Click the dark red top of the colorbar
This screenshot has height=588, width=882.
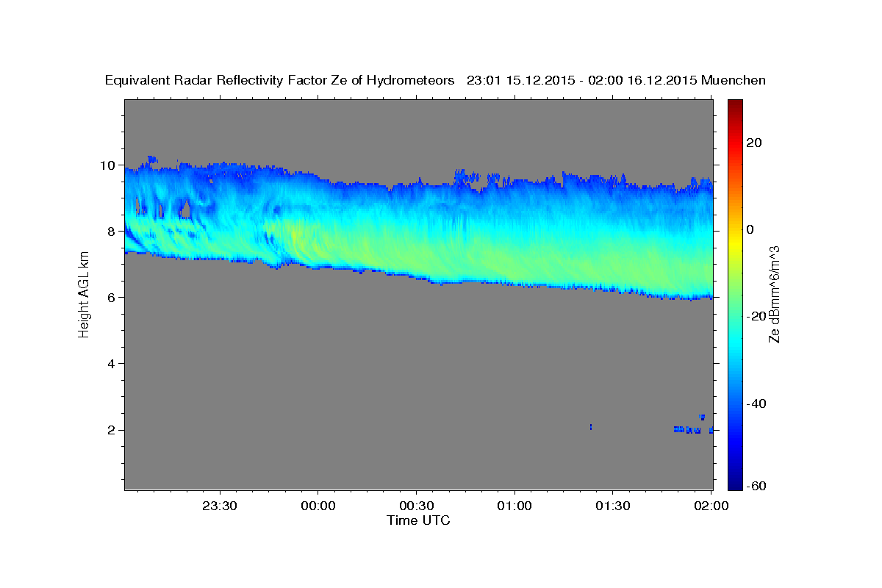point(736,104)
